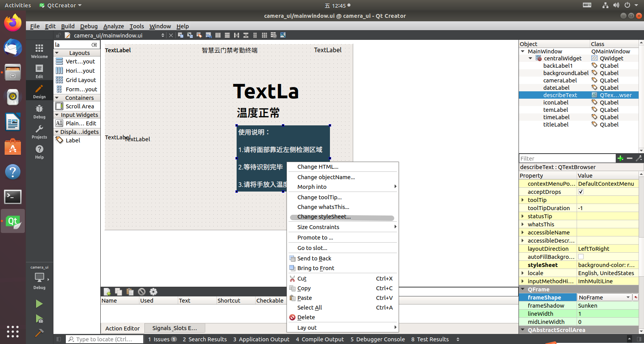The image size is (644, 344).
Task: Click Copy action icon in Action Editor
Action: click(x=118, y=292)
